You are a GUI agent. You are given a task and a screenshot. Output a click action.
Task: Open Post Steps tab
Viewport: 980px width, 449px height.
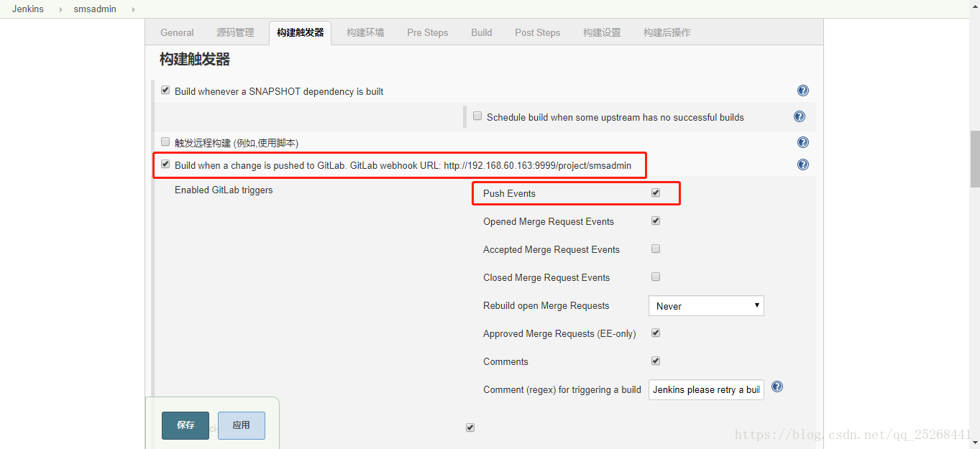click(x=538, y=32)
